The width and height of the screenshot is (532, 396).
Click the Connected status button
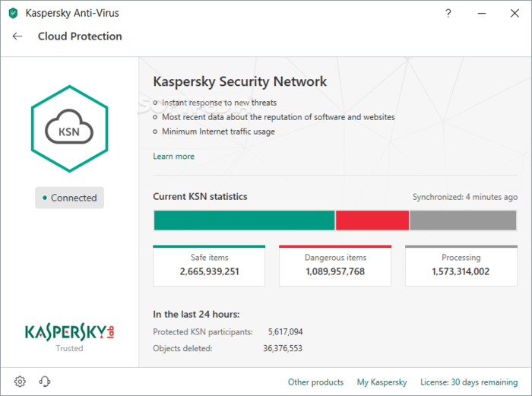pos(70,198)
